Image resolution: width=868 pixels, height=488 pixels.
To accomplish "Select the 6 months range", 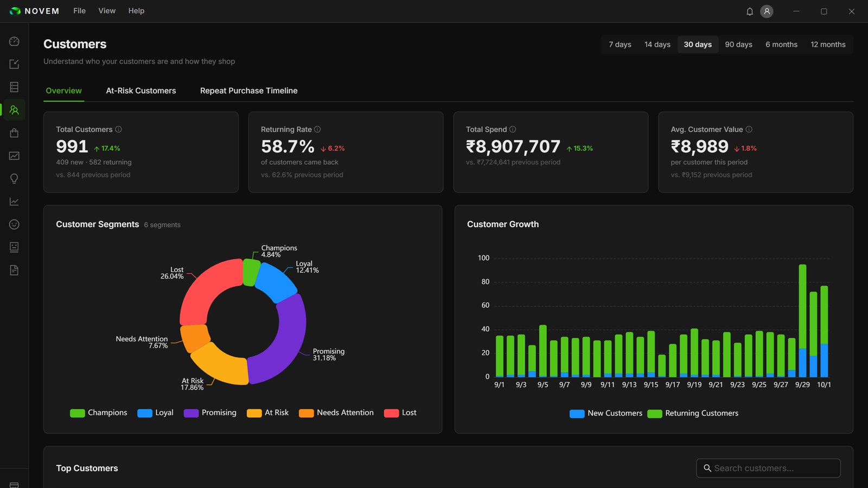I will click(x=781, y=44).
